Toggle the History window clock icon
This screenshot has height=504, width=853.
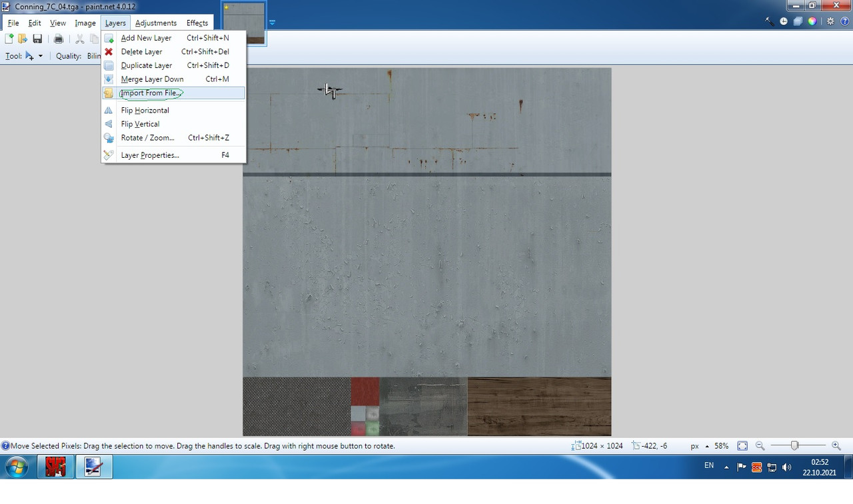tap(784, 21)
